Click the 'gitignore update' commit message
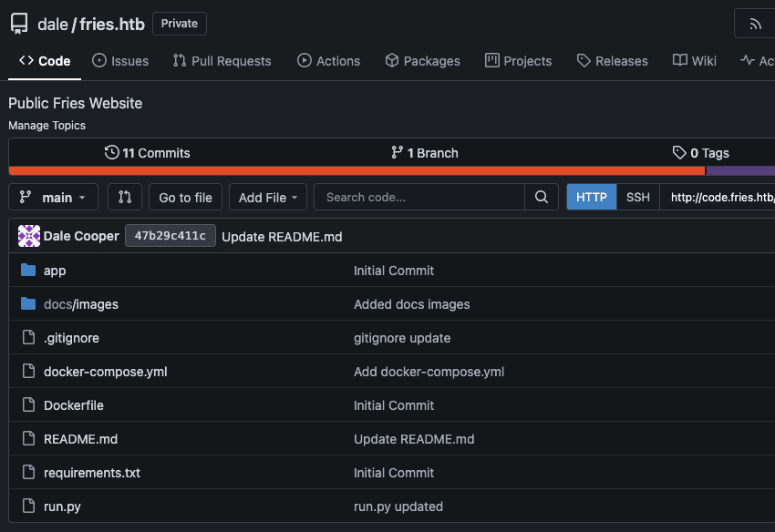The height and width of the screenshot is (532, 775). click(402, 338)
